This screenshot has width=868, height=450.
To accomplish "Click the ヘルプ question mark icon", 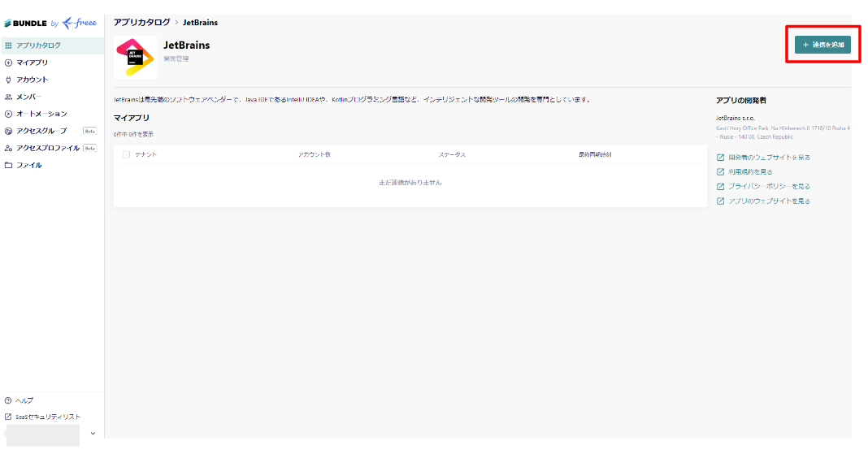I will click(8, 400).
